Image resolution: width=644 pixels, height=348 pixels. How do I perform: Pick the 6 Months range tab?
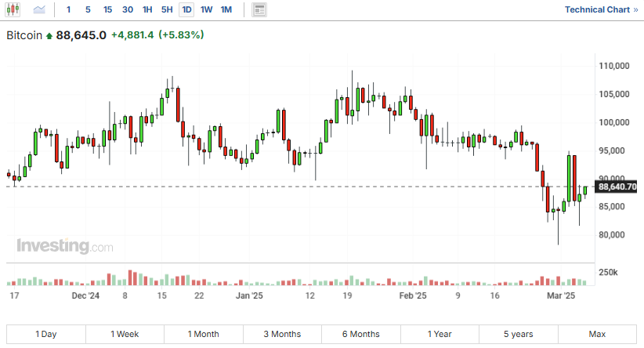(360, 334)
